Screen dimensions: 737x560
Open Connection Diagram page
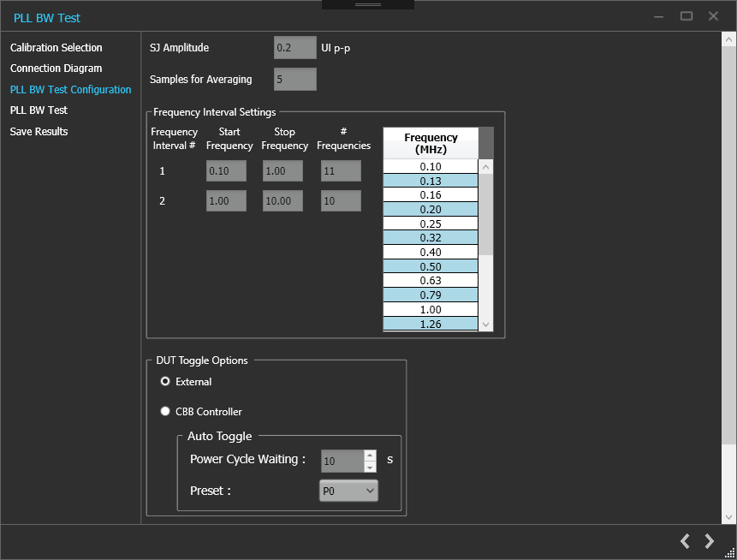click(56, 69)
